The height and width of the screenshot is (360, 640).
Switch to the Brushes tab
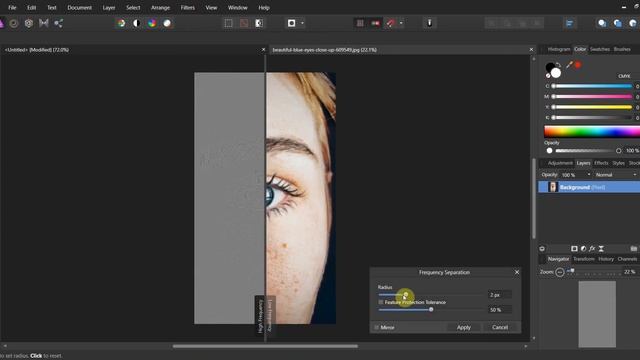[622, 49]
